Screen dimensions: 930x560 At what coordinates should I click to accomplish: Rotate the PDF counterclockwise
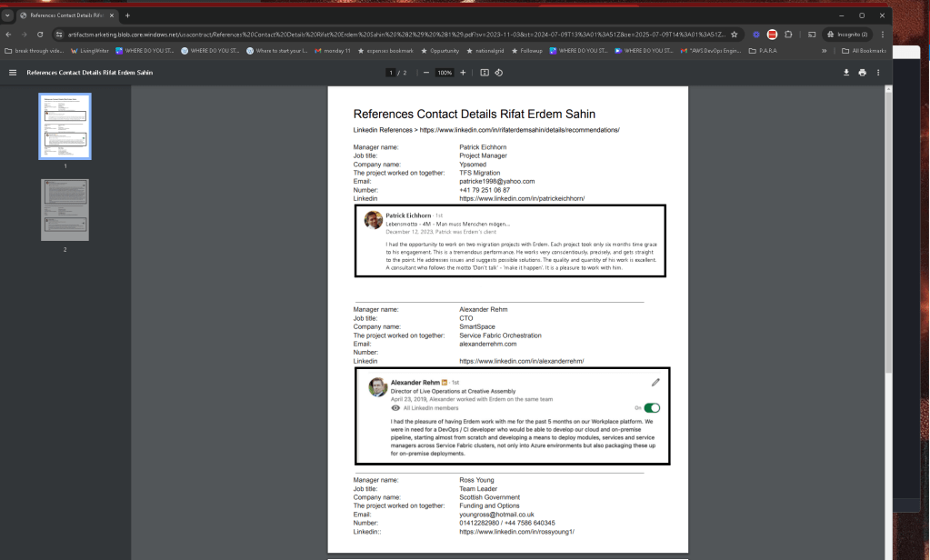pyautogui.click(x=499, y=73)
